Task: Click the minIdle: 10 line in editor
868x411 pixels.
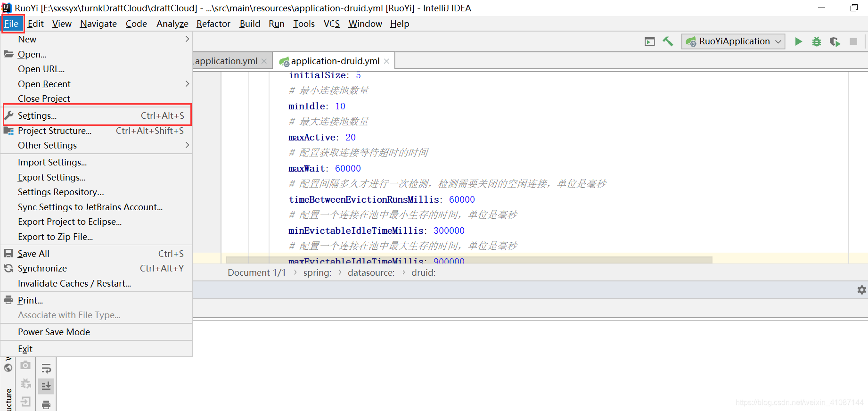Action: tap(317, 106)
